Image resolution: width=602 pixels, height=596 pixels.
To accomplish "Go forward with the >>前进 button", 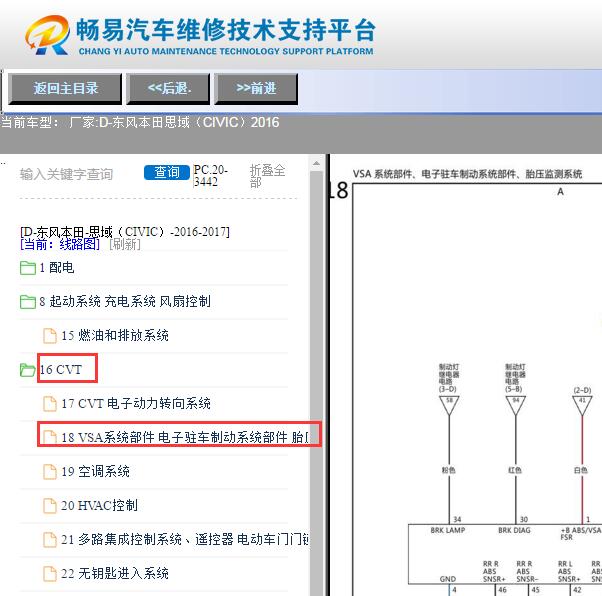I will [x=256, y=89].
